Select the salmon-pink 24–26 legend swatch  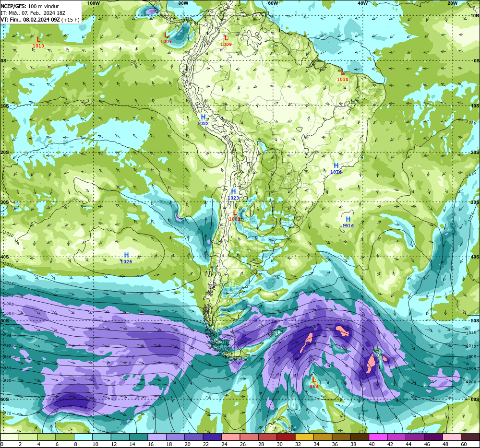pyautogui.click(x=231, y=437)
